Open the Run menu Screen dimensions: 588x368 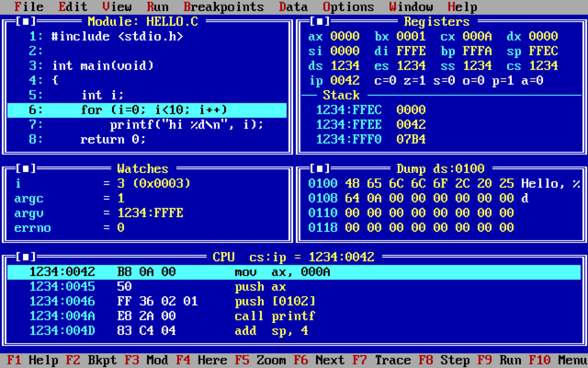[x=158, y=7]
